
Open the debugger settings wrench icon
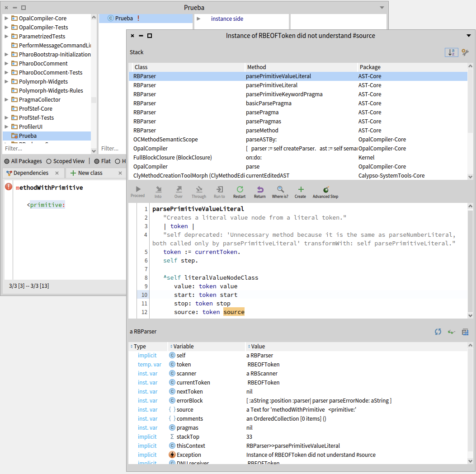click(465, 52)
